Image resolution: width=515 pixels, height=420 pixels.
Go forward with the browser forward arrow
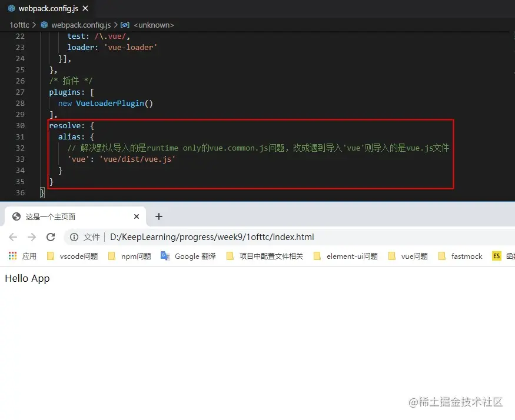pyautogui.click(x=32, y=237)
